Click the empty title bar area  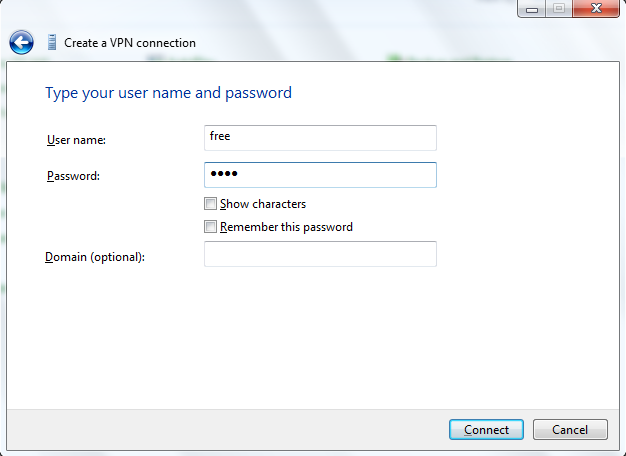click(300, 12)
